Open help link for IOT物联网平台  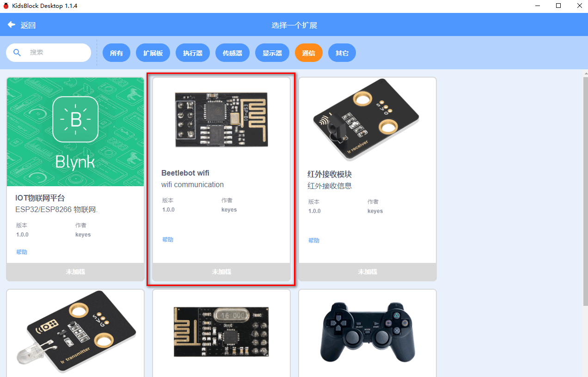click(22, 252)
